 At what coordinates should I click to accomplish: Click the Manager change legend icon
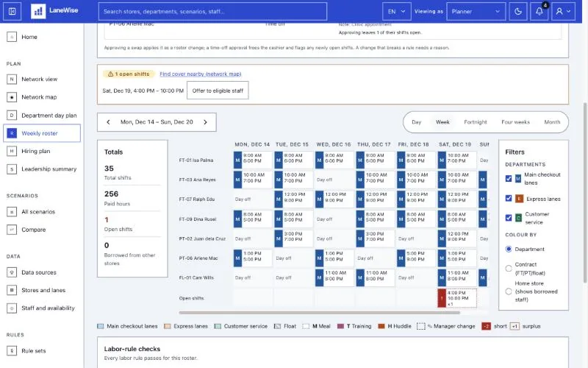pyautogui.click(x=421, y=326)
